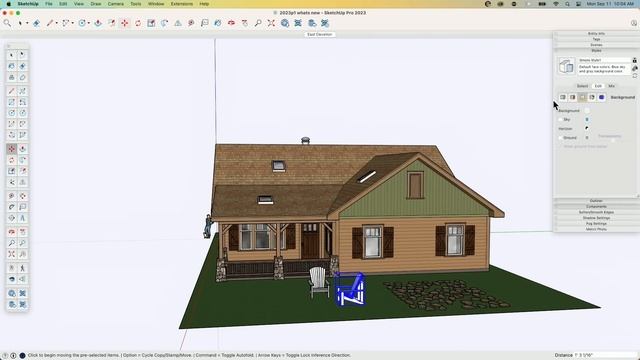This screenshot has width=640, height=360.
Task: Select the Walk tool in left palette
Action: (22, 268)
